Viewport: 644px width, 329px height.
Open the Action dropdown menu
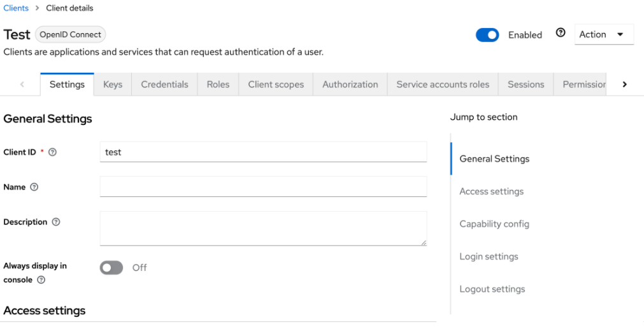click(x=603, y=34)
